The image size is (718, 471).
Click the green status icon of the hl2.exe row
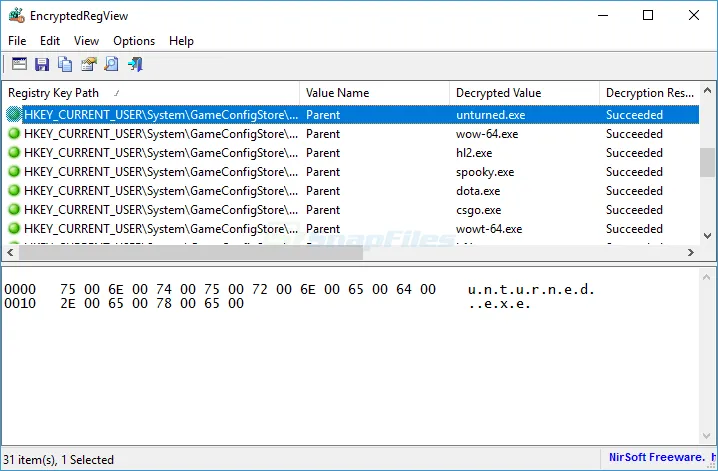14,152
